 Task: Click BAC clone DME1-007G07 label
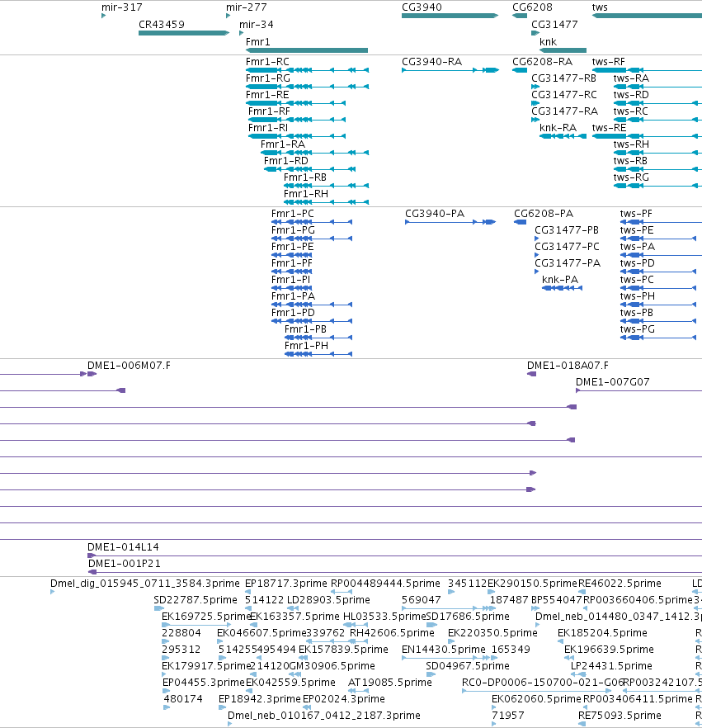[x=612, y=381]
